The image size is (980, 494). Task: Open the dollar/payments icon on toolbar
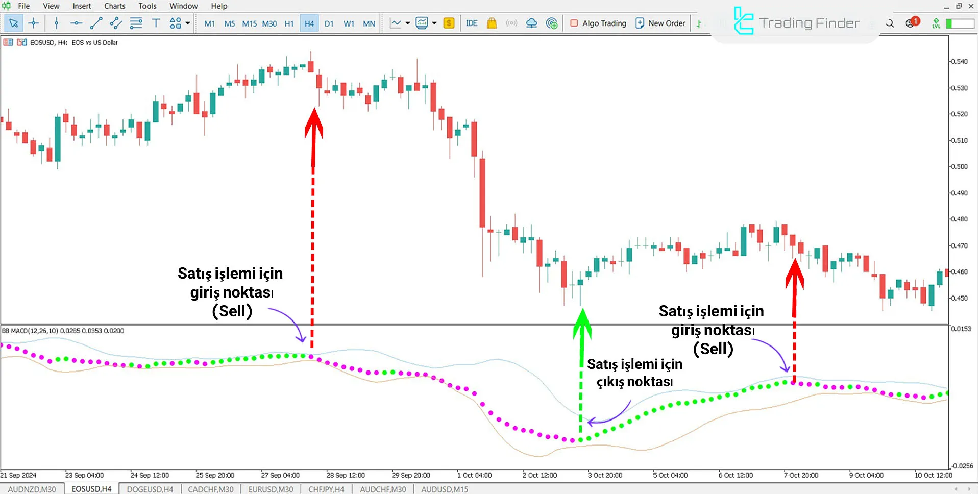point(449,23)
